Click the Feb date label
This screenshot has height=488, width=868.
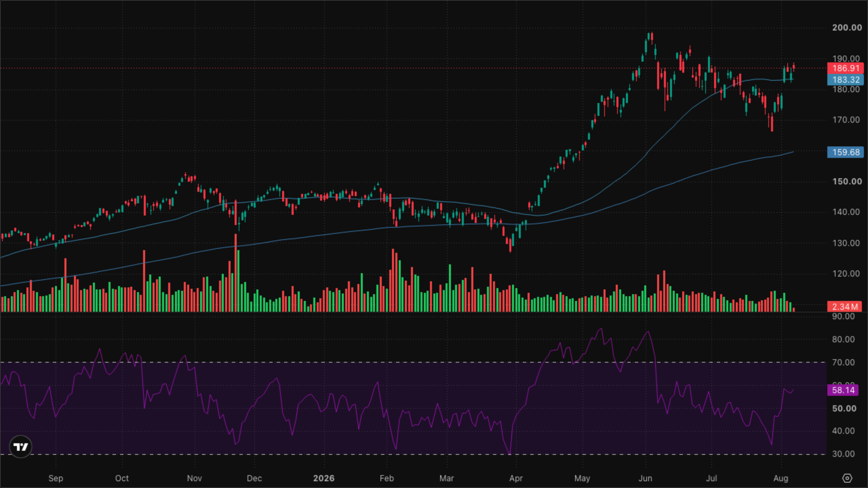(387, 478)
